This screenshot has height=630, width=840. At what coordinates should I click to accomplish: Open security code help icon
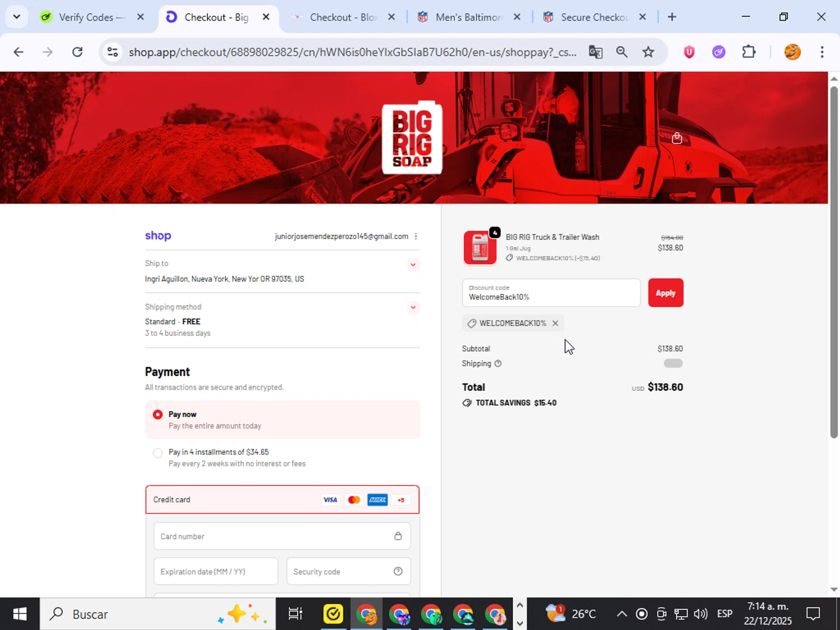click(x=398, y=571)
